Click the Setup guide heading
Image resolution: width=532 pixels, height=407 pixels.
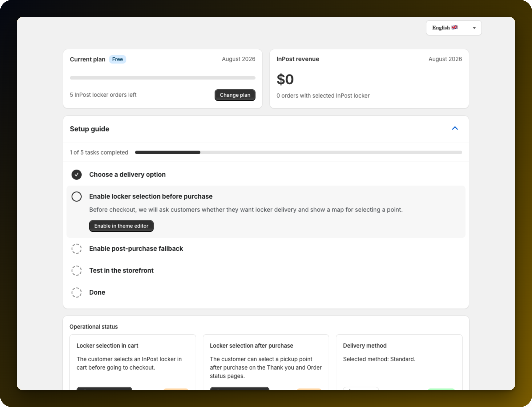89,129
